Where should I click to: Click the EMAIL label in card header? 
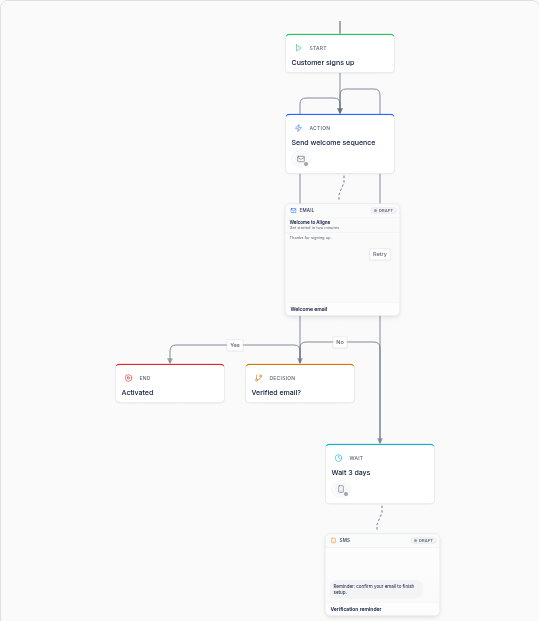[307, 210]
